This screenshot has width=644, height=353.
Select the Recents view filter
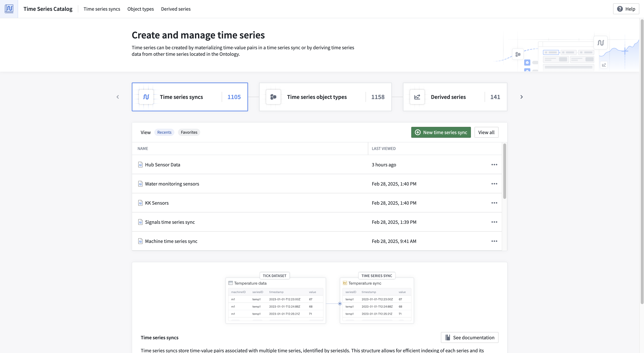click(164, 132)
